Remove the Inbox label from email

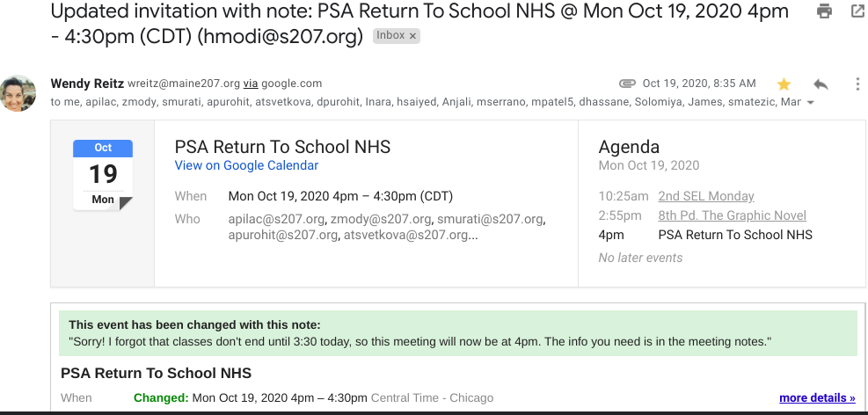[413, 36]
